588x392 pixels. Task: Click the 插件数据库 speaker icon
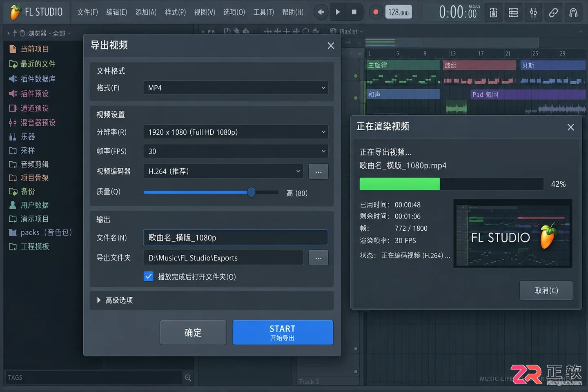(x=13, y=79)
